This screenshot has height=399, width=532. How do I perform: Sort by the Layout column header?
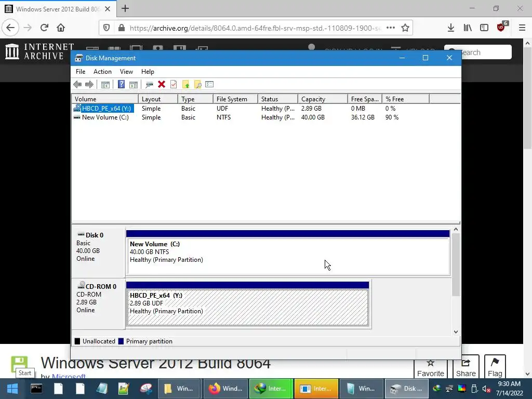(158, 99)
